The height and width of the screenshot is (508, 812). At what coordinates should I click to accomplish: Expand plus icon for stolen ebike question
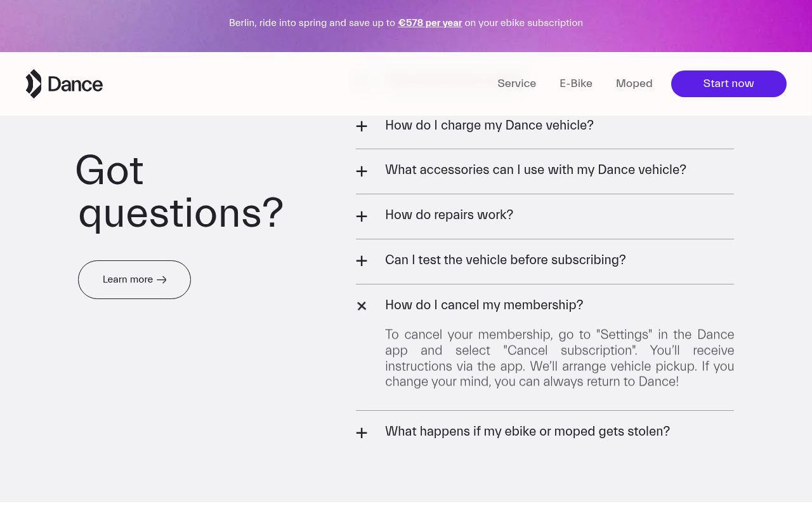coord(362,433)
